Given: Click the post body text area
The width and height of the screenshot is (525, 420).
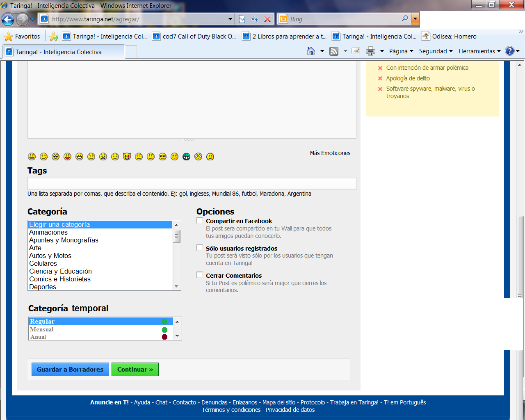Looking at the screenshot, I should [192, 99].
